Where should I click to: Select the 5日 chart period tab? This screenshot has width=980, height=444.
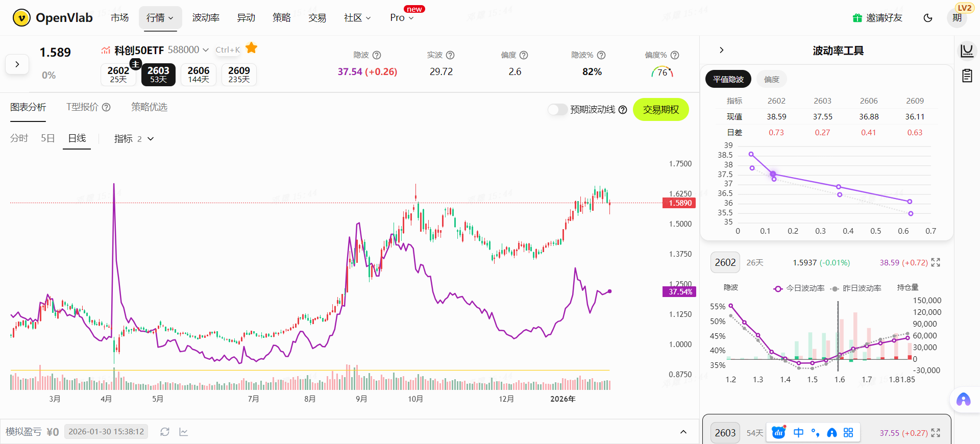click(x=47, y=138)
